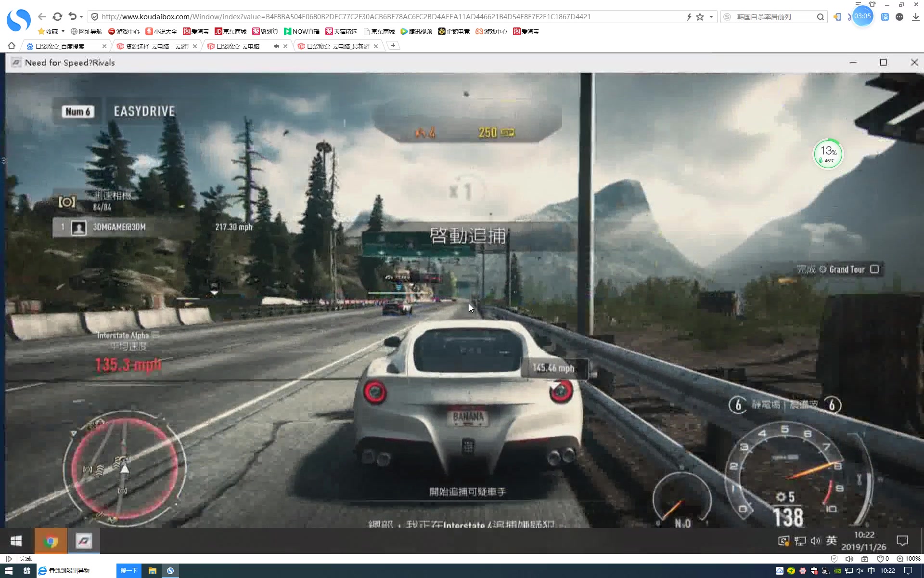Expand the address bar dropdown arrow
Screen dimensions: 924x578
pos(711,17)
